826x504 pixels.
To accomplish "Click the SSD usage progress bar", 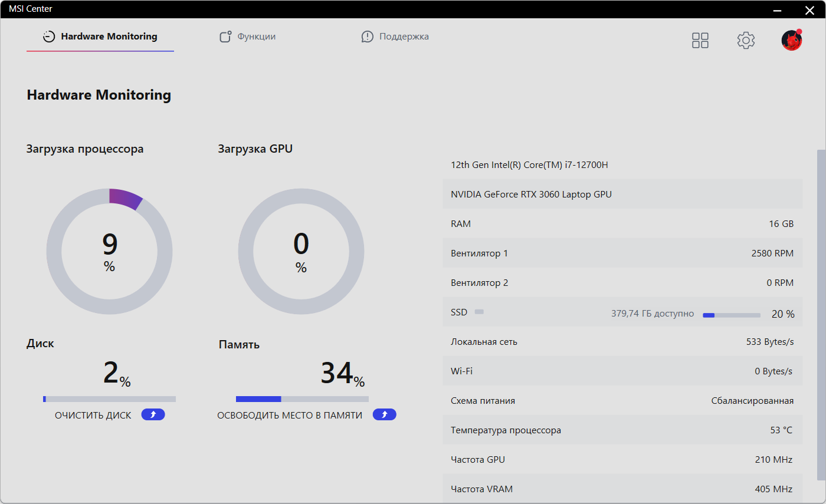I will [732, 315].
